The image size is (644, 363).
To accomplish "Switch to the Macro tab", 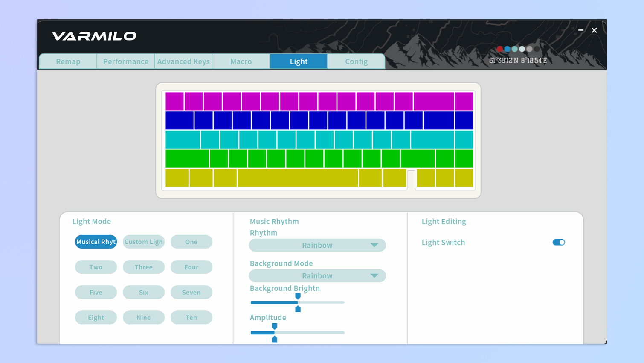I will [x=241, y=61].
